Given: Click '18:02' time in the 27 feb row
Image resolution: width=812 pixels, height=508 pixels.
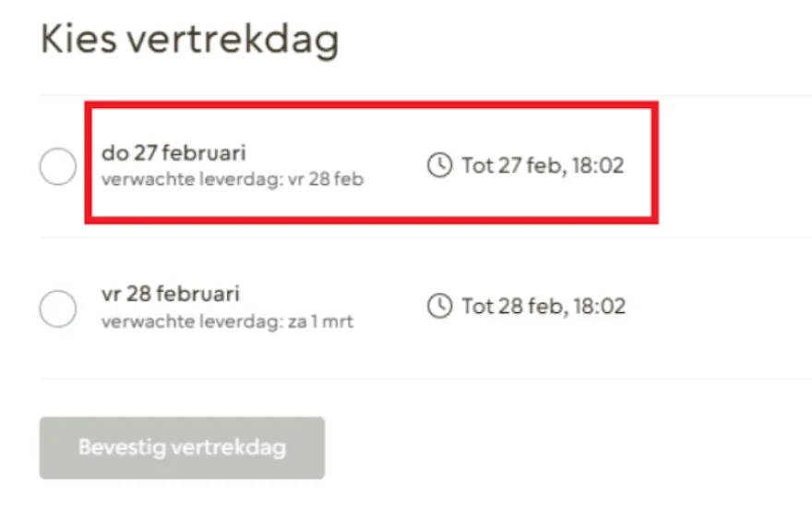Looking at the screenshot, I should coord(598,166).
